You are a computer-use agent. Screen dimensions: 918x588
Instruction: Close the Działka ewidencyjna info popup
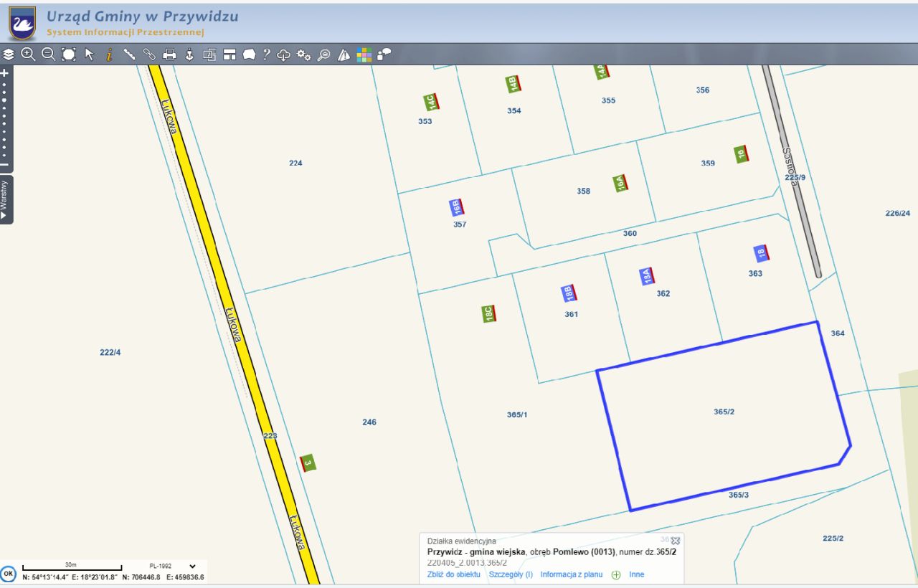(675, 541)
